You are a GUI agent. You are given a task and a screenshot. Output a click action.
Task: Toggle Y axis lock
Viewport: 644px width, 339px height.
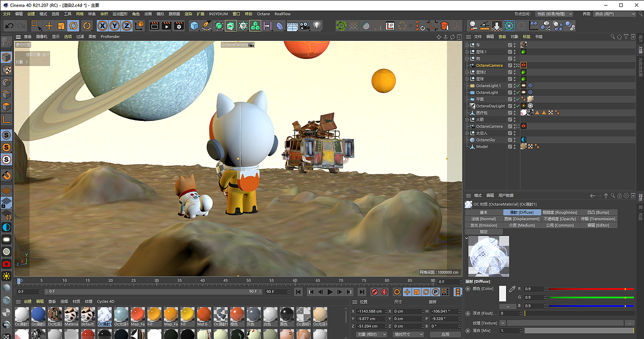click(114, 26)
